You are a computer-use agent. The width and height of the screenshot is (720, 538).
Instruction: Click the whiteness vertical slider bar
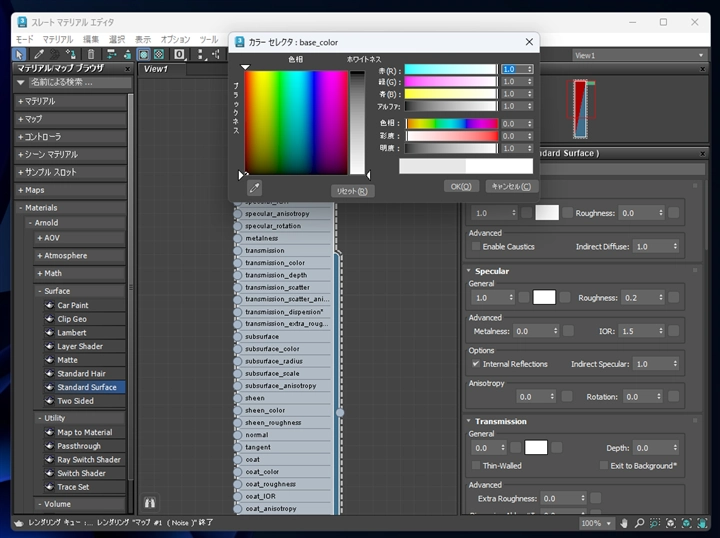(357, 122)
